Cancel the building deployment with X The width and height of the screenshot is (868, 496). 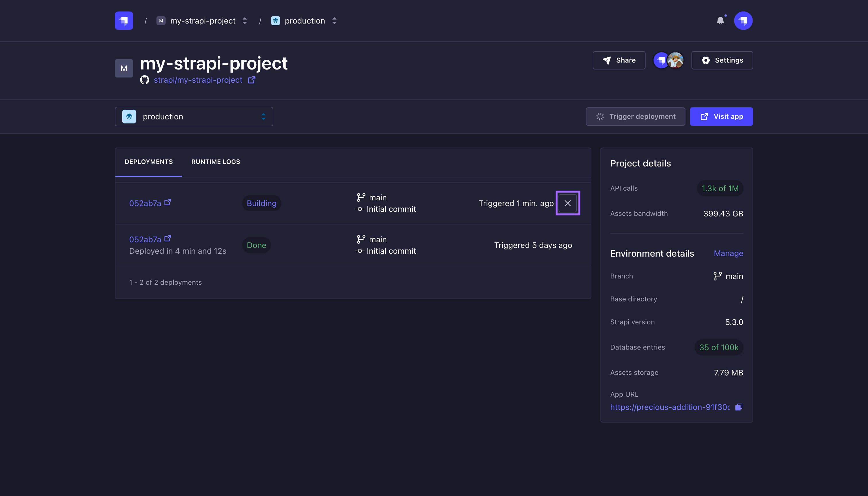point(567,203)
